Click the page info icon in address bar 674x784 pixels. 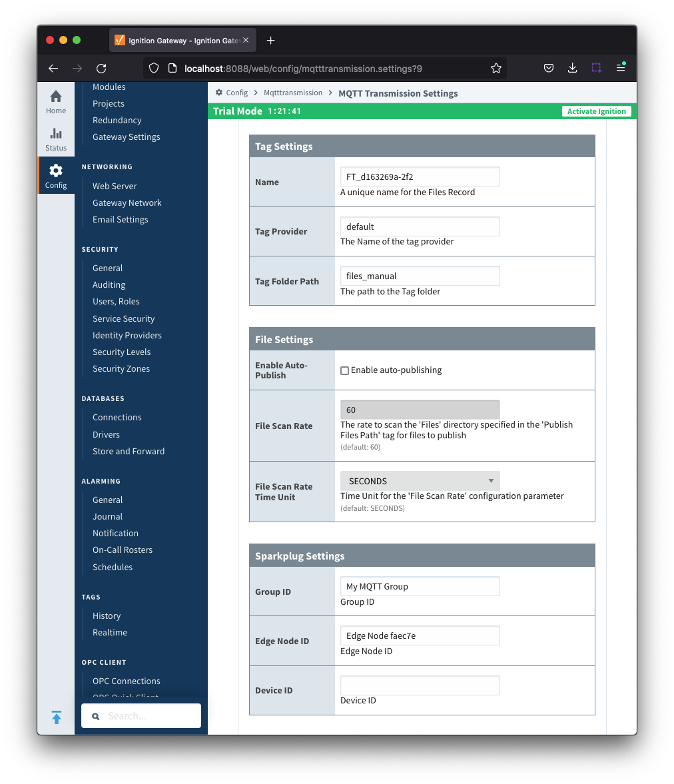coord(172,69)
